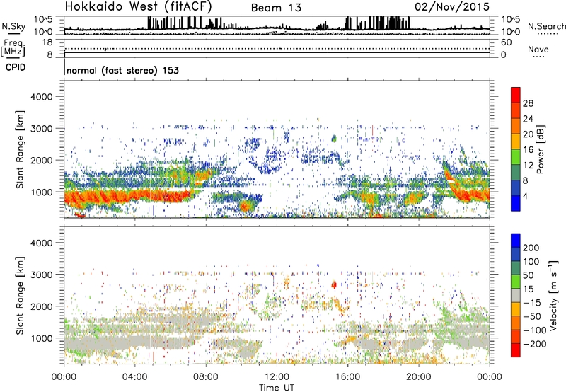Click the '1000' tick of the power panel
The image size is (566, 392).
coord(41,192)
